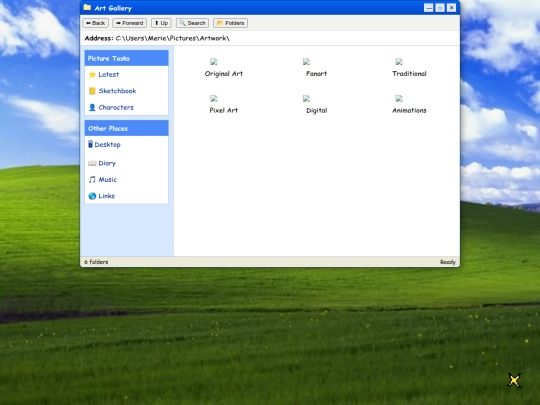
Task: Open the Original Art folder icon
Action: (214, 62)
